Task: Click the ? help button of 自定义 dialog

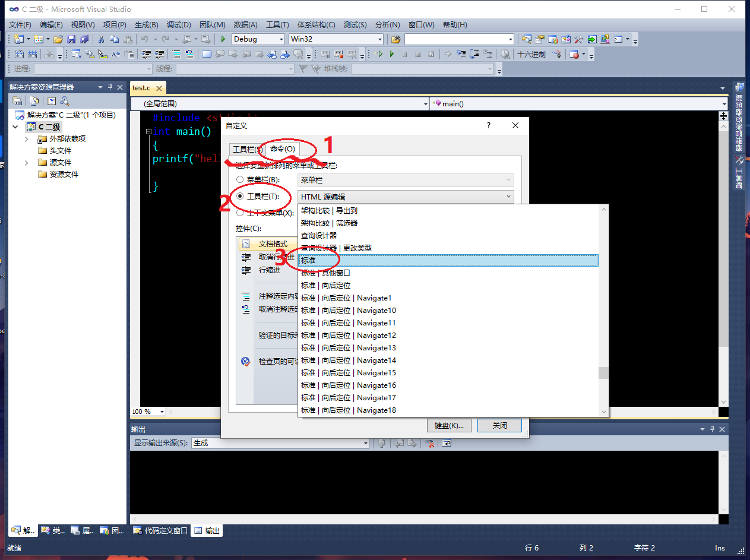Action: pyautogui.click(x=489, y=125)
